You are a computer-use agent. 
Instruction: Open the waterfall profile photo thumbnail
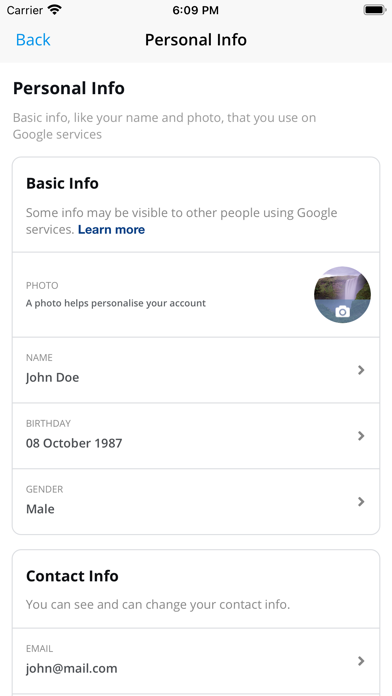342,295
